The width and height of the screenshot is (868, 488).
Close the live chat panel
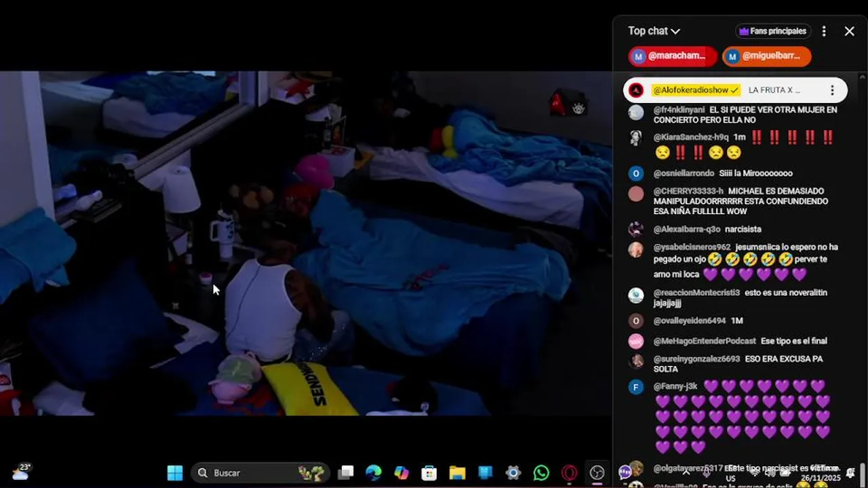point(849,31)
